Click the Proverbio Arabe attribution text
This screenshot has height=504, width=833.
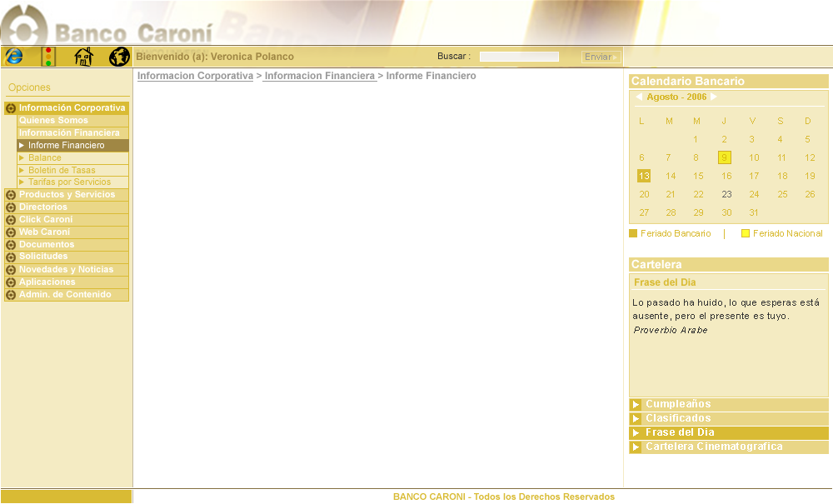coord(671,331)
